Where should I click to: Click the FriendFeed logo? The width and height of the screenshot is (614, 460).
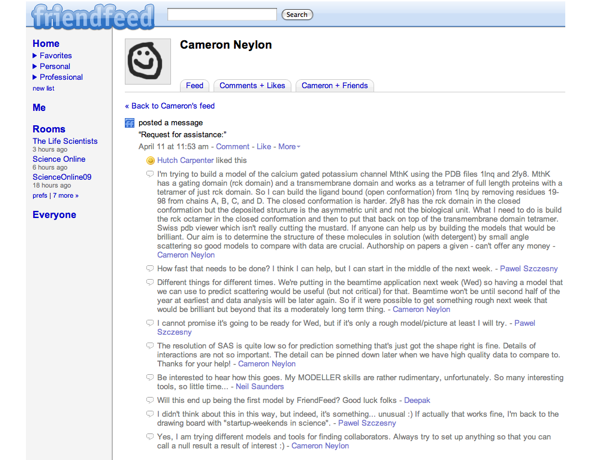pyautogui.click(x=93, y=17)
